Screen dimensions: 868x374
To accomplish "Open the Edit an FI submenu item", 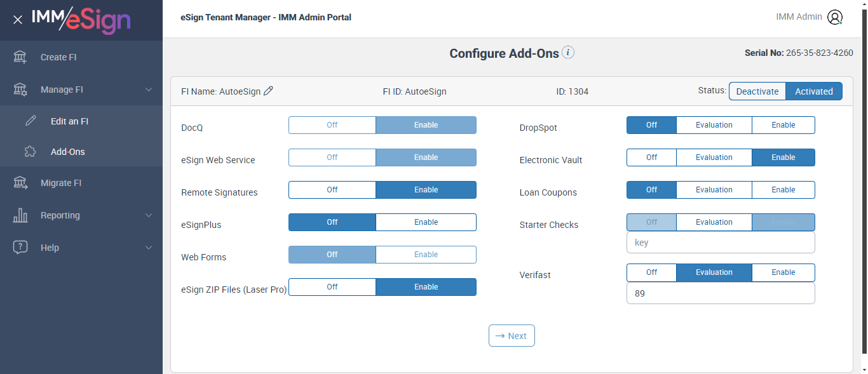I will pyautogui.click(x=69, y=121).
